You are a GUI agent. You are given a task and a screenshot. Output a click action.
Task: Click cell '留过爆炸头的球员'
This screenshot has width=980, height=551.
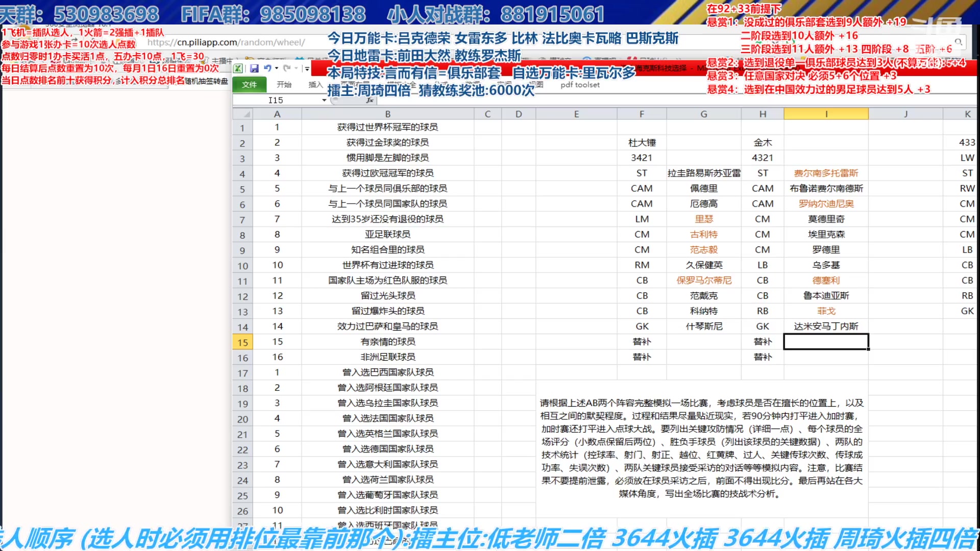[388, 311]
